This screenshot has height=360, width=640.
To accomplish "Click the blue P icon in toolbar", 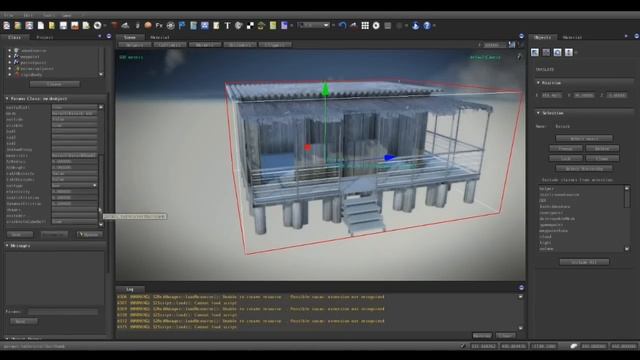I will pos(182,25).
